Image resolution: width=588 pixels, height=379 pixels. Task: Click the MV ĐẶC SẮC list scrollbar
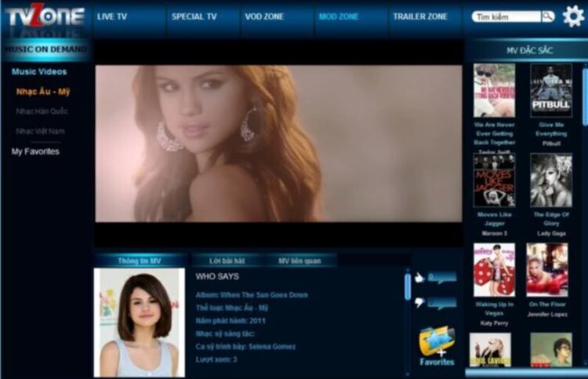(x=585, y=97)
